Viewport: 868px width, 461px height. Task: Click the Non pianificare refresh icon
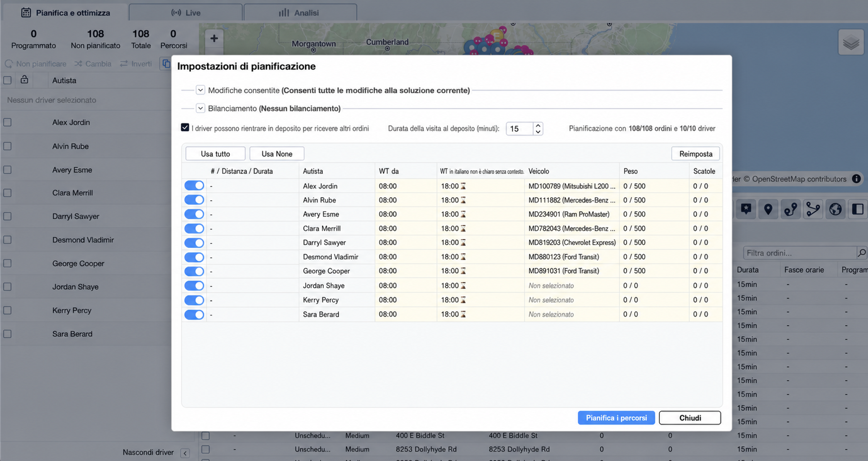(x=9, y=64)
